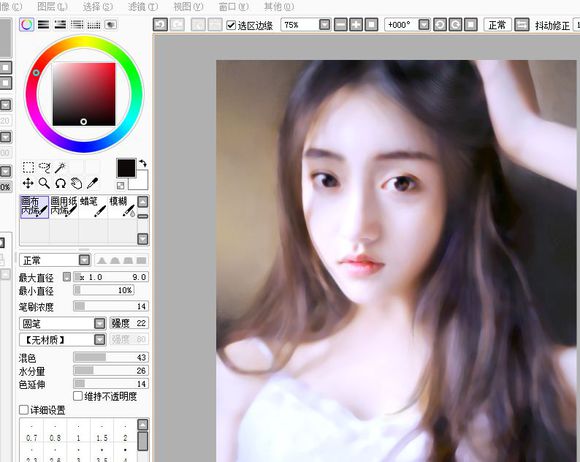Select the zoom magnifier tool
Viewport: 580px width, 462px height.
(44, 183)
